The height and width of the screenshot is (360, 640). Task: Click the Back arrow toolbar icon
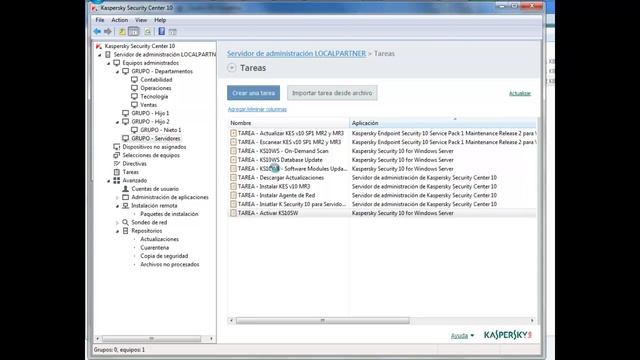pyautogui.click(x=97, y=31)
